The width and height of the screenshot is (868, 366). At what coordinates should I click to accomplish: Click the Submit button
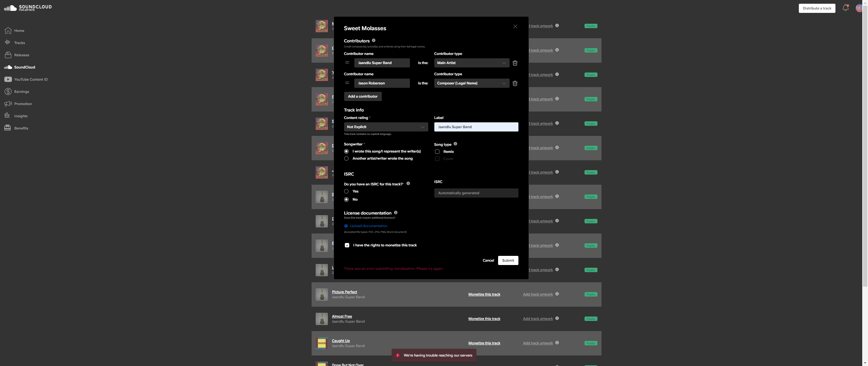click(x=508, y=260)
